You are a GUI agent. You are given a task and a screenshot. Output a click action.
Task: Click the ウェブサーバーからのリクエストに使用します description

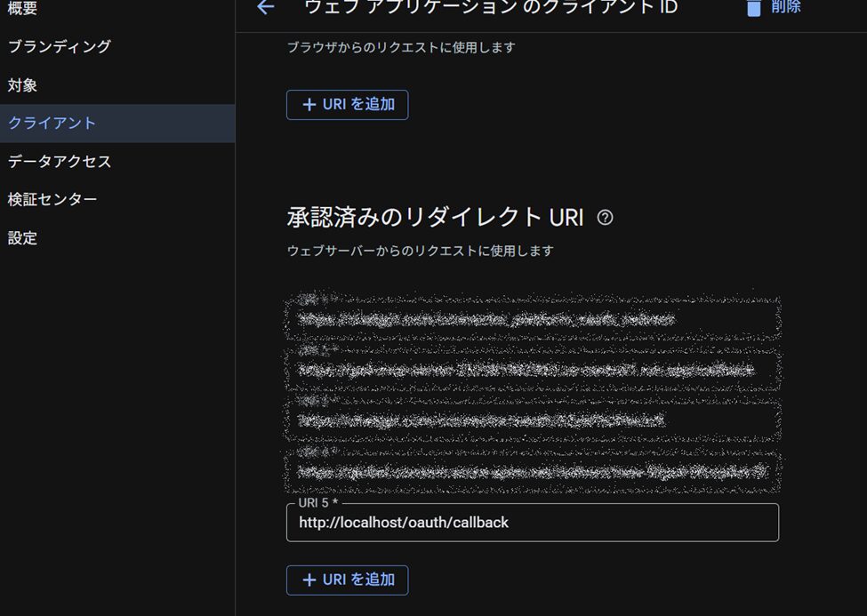420,251
